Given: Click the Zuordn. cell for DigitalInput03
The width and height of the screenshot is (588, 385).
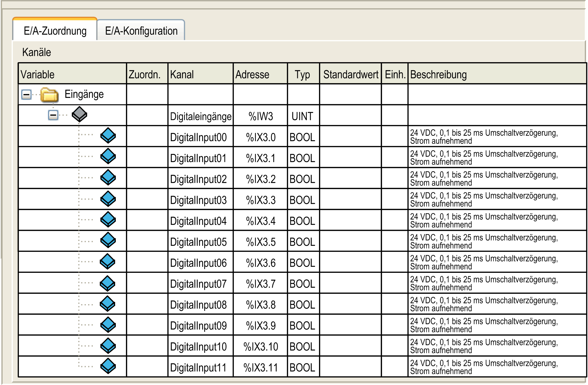Looking at the screenshot, I should pyautogui.click(x=147, y=199).
